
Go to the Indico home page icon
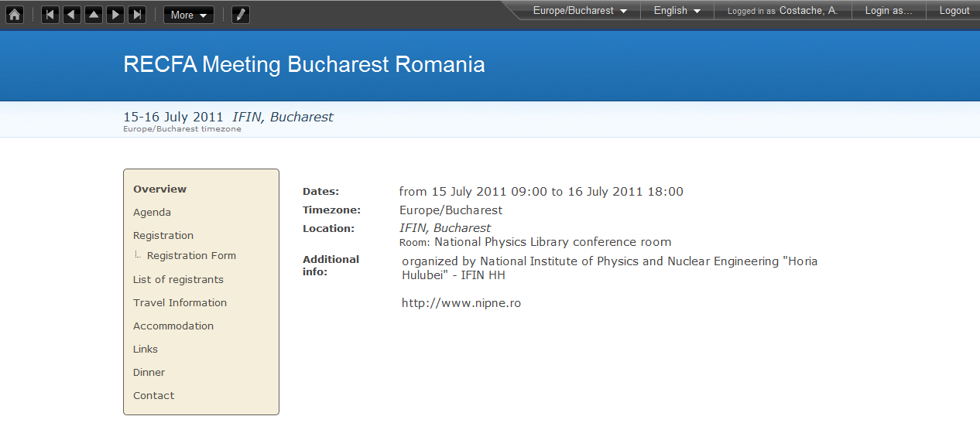click(15, 15)
